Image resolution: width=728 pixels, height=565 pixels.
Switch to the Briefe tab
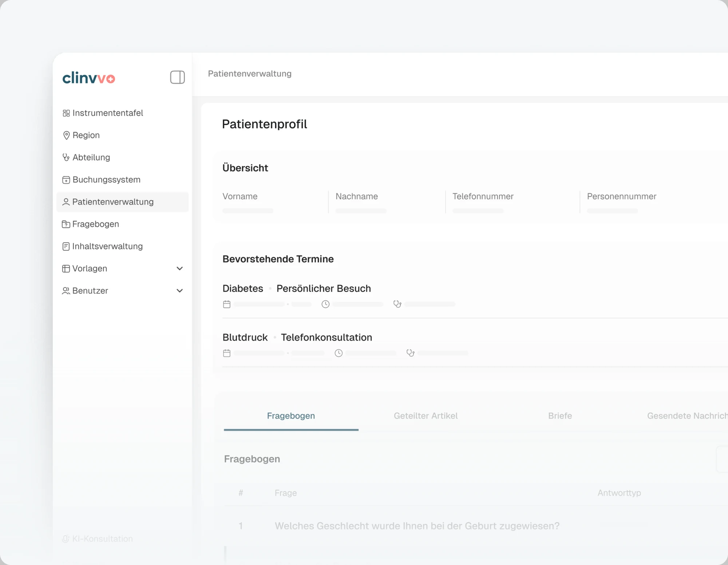pyautogui.click(x=560, y=416)
